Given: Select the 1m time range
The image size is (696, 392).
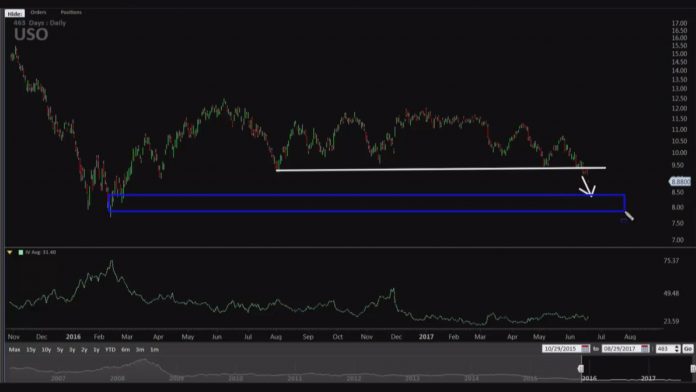Looking at the screenshot, I should 154,350.
